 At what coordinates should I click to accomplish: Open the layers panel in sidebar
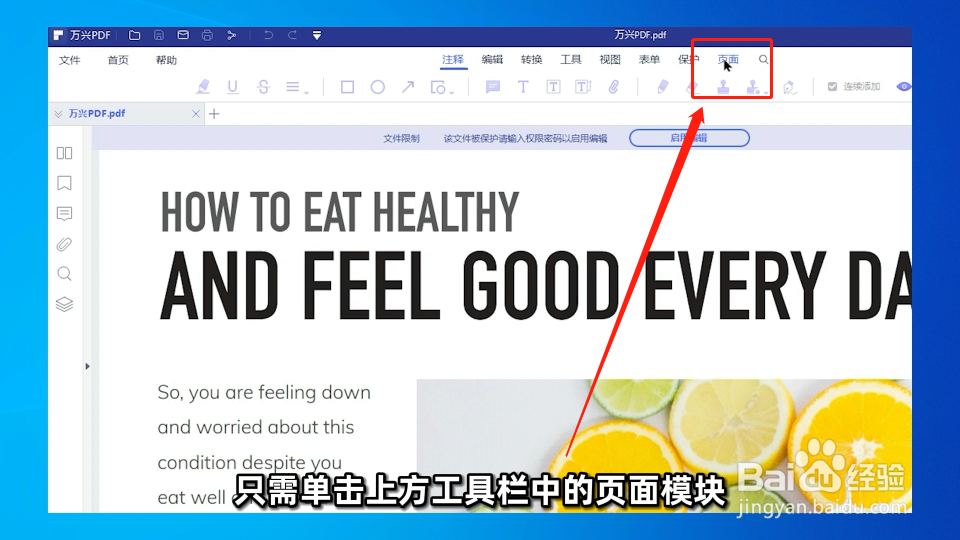coord(64,304)
